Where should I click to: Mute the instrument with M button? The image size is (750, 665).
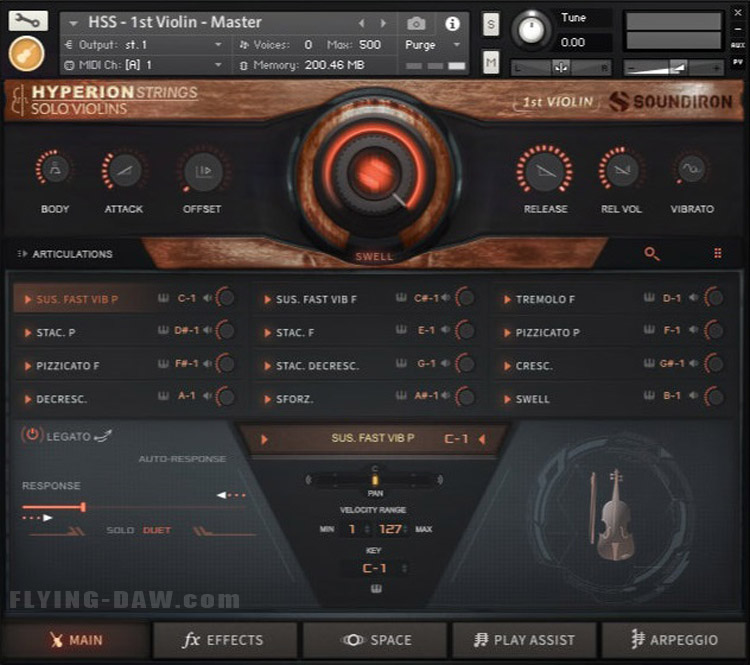click(x=491, y=62)
